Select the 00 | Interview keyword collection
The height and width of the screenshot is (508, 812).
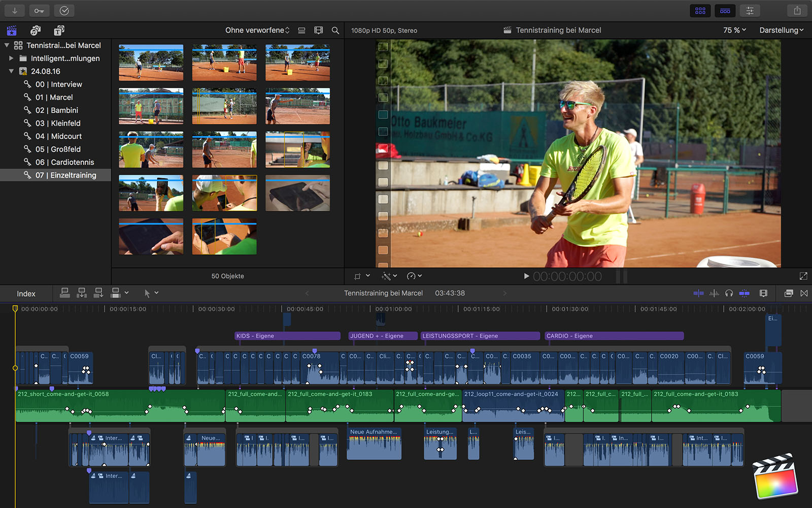click(x=58, y=84)
